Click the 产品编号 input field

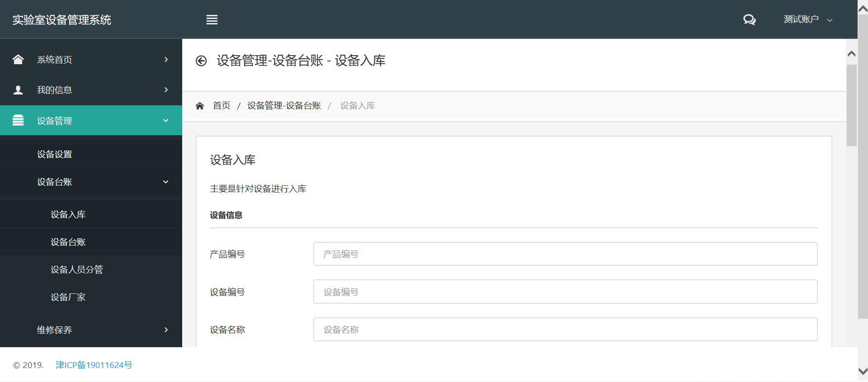pos(565,254)
